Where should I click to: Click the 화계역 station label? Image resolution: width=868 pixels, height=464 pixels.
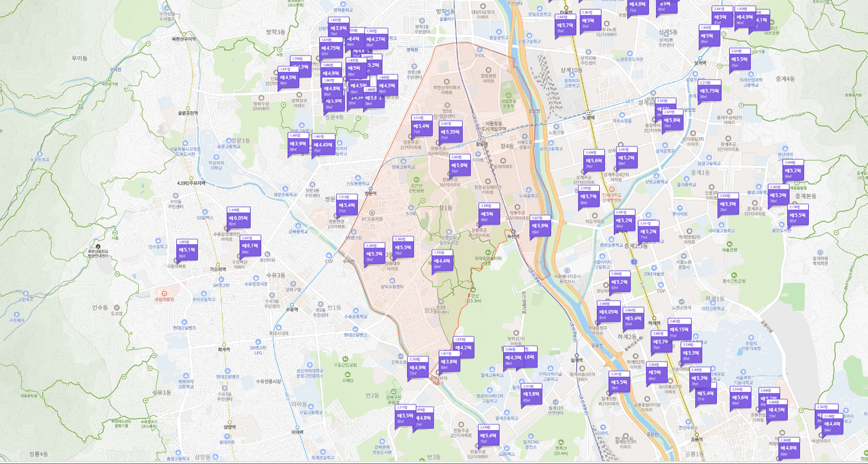click(x=223, y=349)
